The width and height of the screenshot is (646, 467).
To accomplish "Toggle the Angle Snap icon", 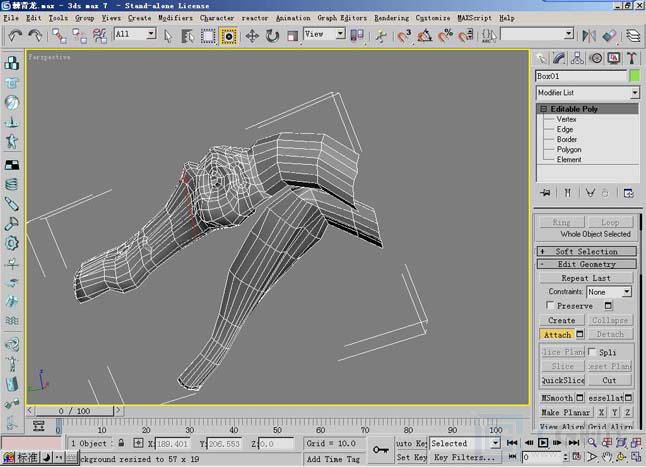I will pyautogui.click(x=425, y=36).
